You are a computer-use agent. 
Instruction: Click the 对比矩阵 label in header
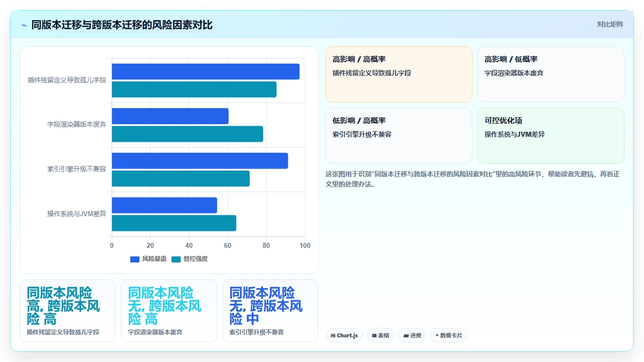(610, 25)
